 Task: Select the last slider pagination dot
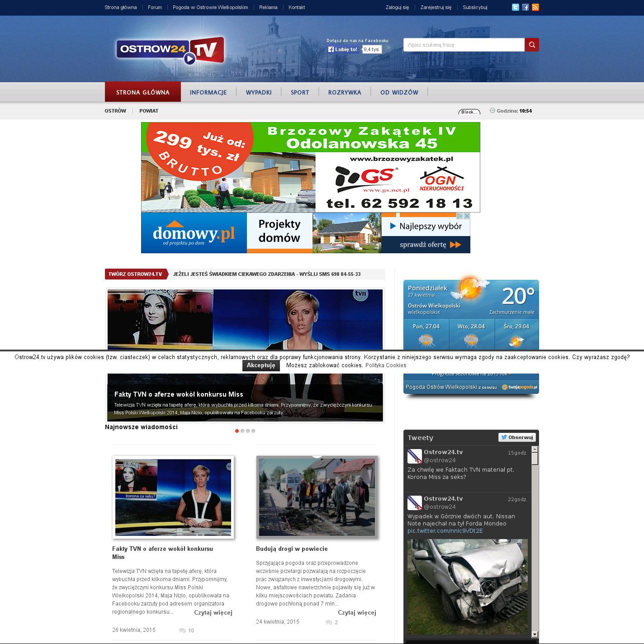253,431
